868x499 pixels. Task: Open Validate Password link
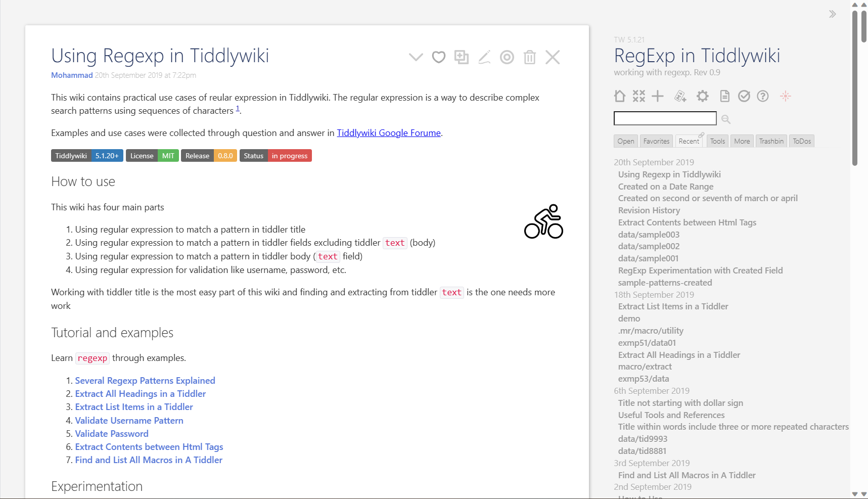coord(112,434)
